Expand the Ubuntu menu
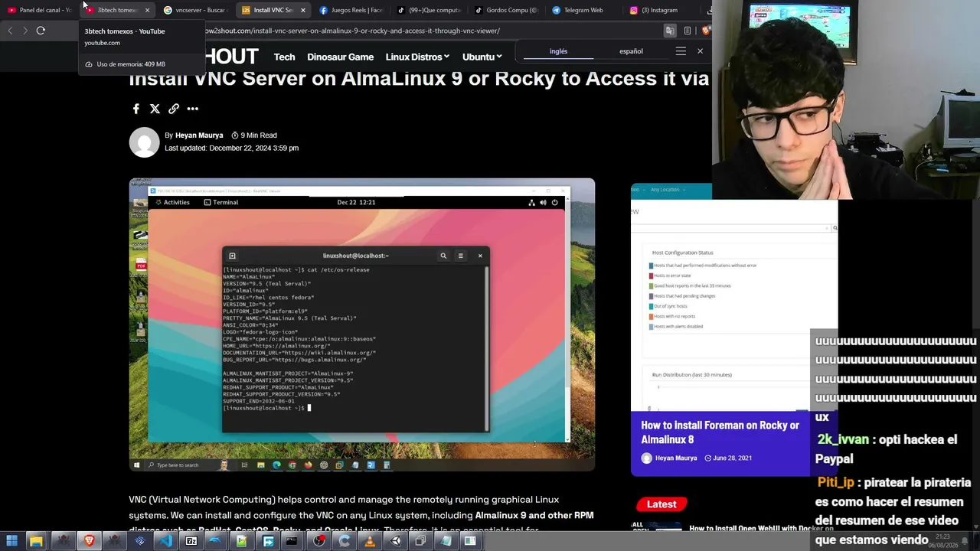Viewport: 980px width, 551px height. point(482,57)
